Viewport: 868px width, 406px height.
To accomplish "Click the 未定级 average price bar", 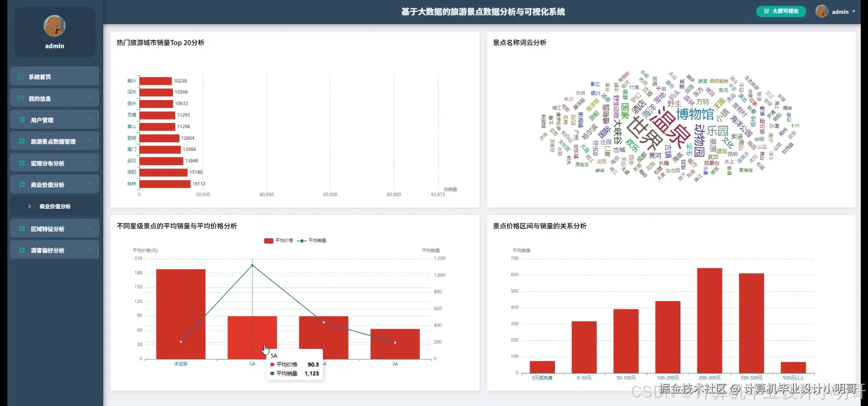I will pyautogui.click(x=181, y=314).
